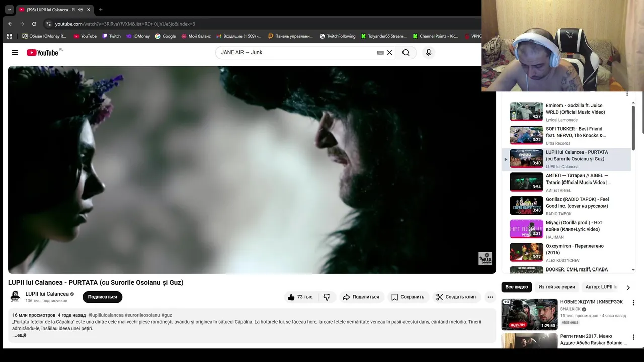The width and height of the screenshot is (644, 362).
Task: Close the LUPII lui Calancea browser tab
Action: pyautogui.click(x=89, y=10)
